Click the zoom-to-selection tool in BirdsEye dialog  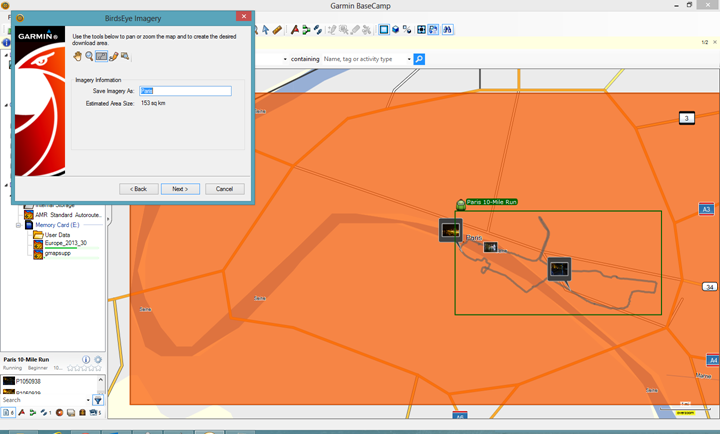click(x=125, y=56)
